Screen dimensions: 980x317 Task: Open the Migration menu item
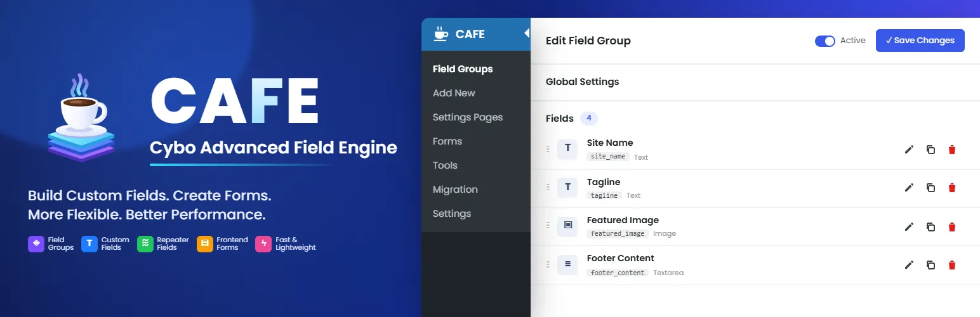pyautogui.click(x=455, y=190)
